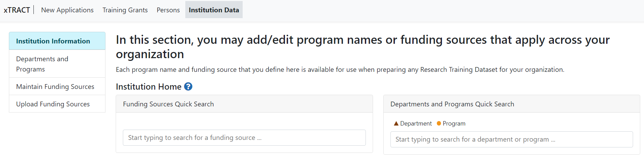Go to the Training Grants section

tap(125, 10)
